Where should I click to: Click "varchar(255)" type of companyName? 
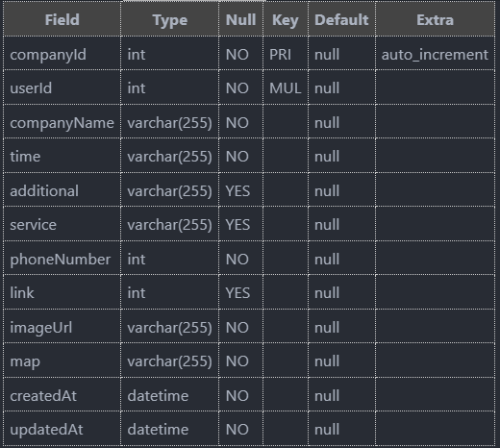pyautogui.click(x=170, y=123)
